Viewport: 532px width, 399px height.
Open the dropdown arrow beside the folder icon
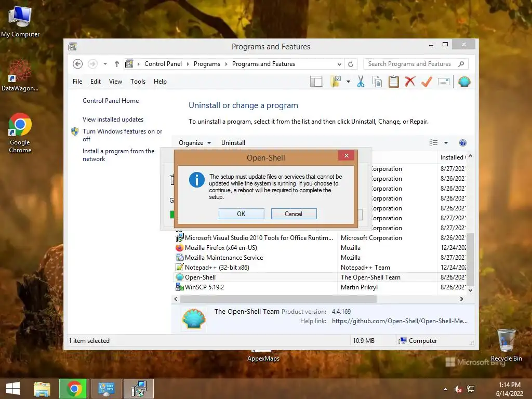pos(348,82)
